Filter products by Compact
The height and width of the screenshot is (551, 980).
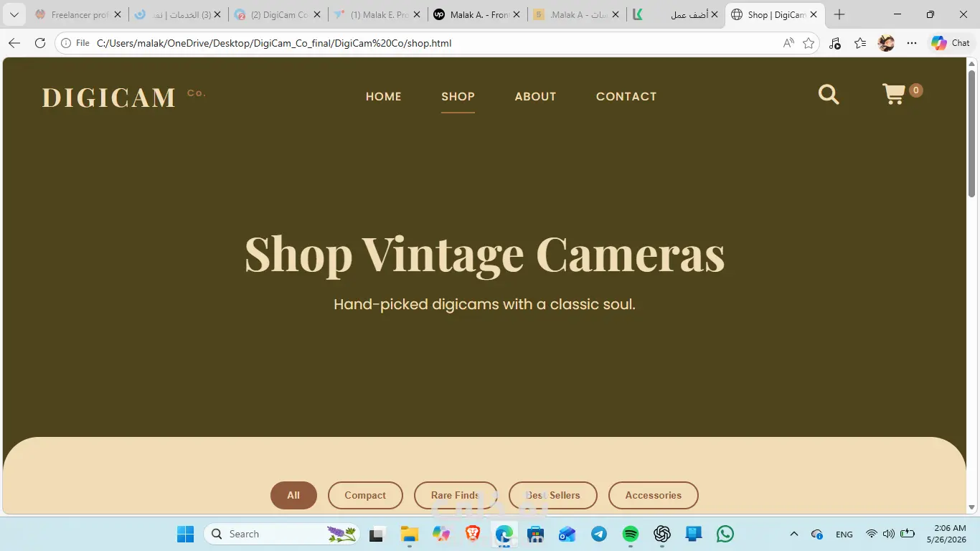tap(365, 495)
